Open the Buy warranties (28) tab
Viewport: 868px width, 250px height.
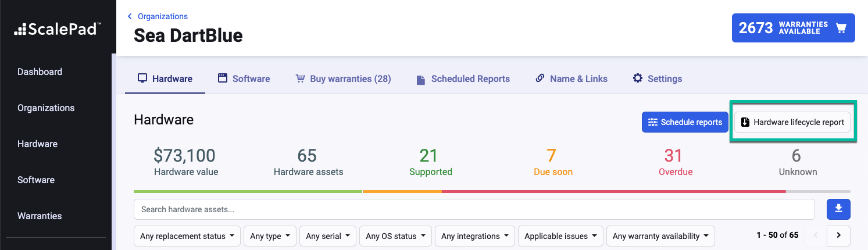click(x=343, y=78)
